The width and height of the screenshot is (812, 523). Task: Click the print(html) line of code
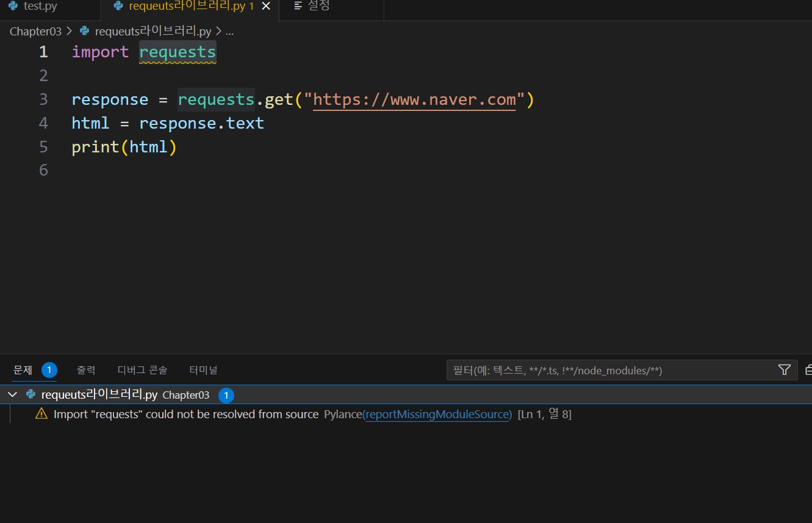(124, 147)
